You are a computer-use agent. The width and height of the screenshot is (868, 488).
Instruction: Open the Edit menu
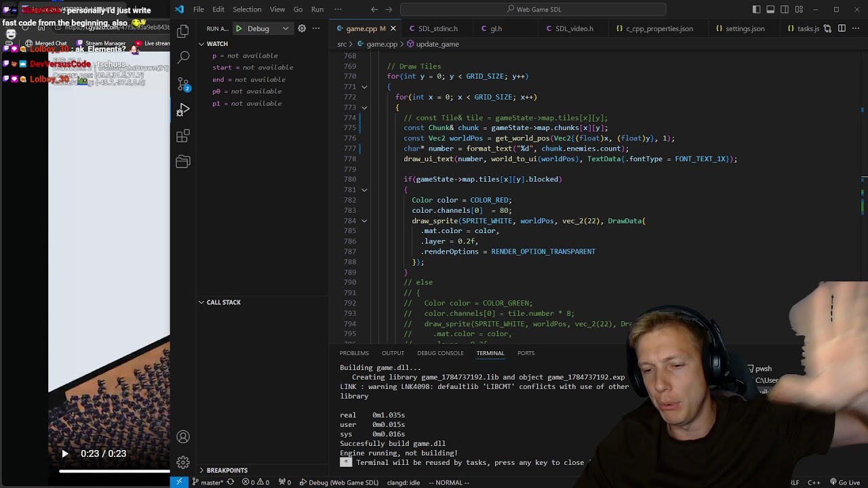(218, 9)
